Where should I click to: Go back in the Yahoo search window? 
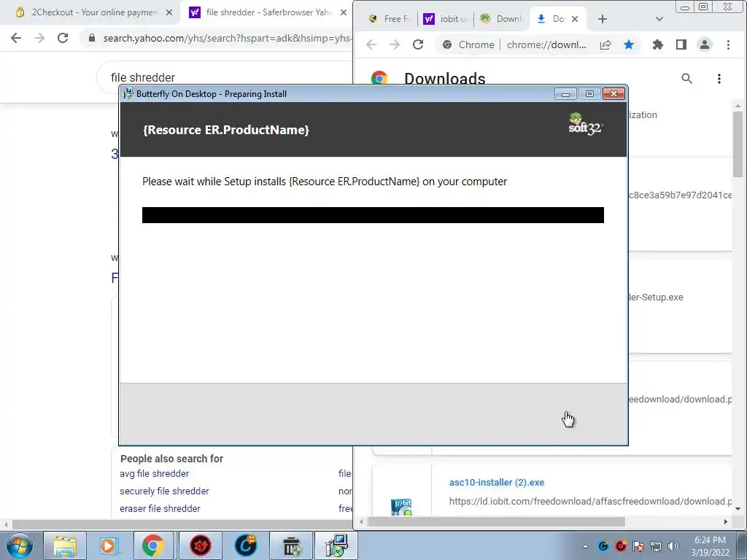tap(16, 38)
